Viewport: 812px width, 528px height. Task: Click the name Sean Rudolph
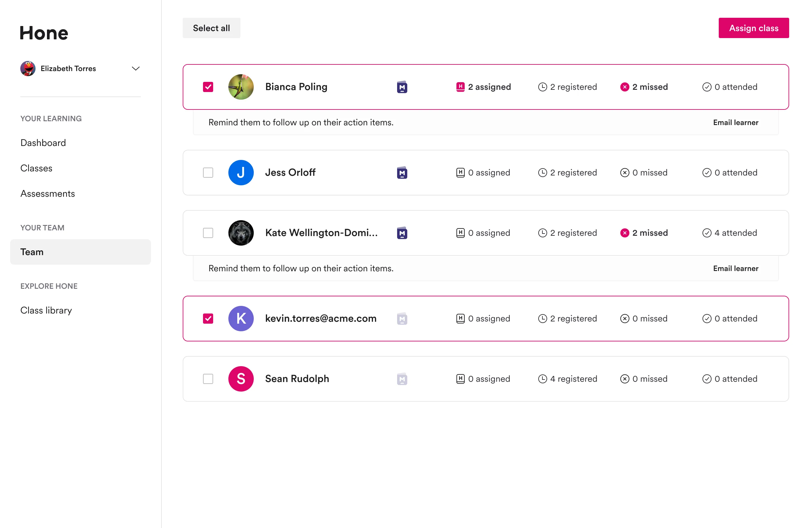(x=297, y=379)
